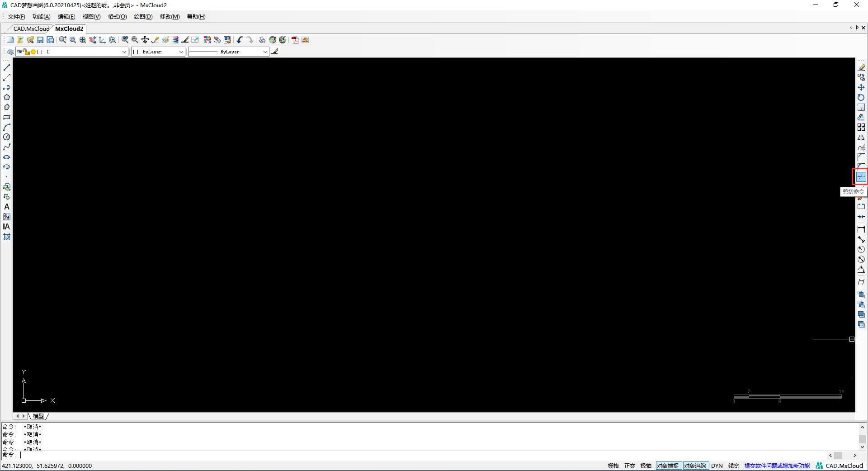
Task: Select the Mirror tool
Action: 861,138
